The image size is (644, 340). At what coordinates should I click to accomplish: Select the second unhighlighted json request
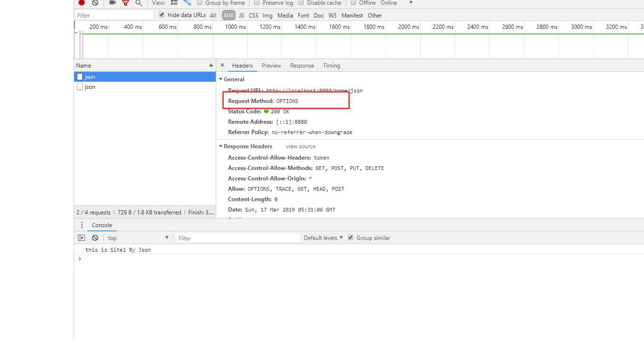(145, 87)
